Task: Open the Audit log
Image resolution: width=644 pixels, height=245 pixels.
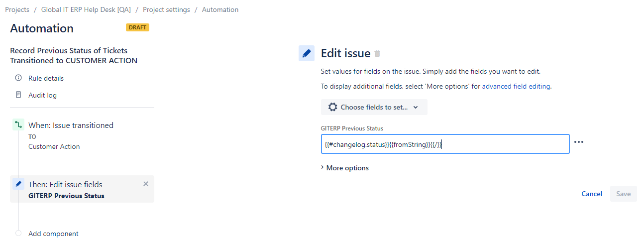Action: (x=42, y=95)
